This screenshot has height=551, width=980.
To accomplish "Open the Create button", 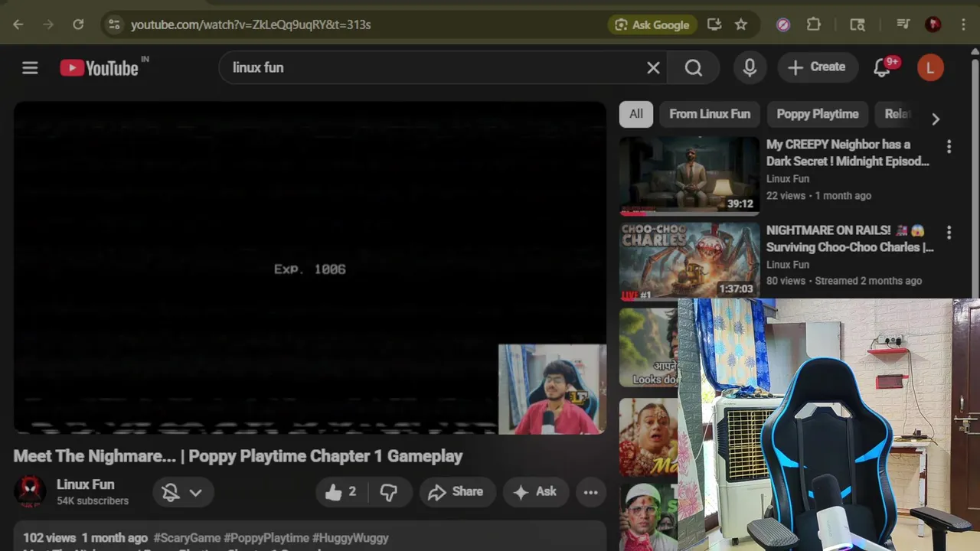I will tap(816, 67).
